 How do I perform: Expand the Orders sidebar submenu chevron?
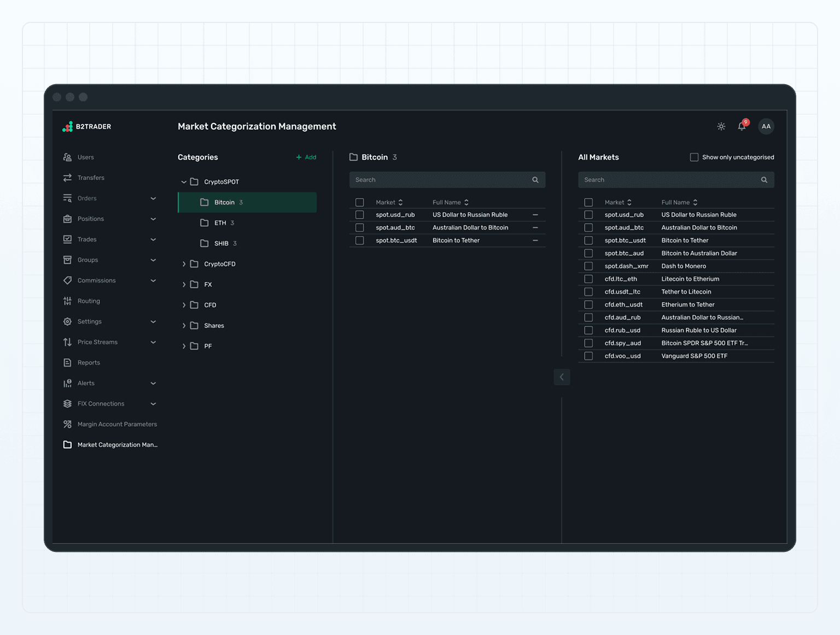153,198
